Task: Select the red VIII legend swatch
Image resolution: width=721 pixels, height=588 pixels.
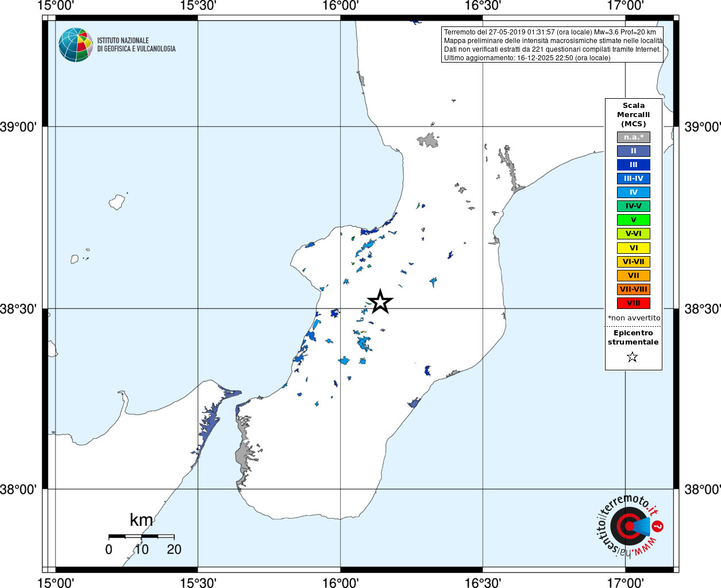Action: 634,303
